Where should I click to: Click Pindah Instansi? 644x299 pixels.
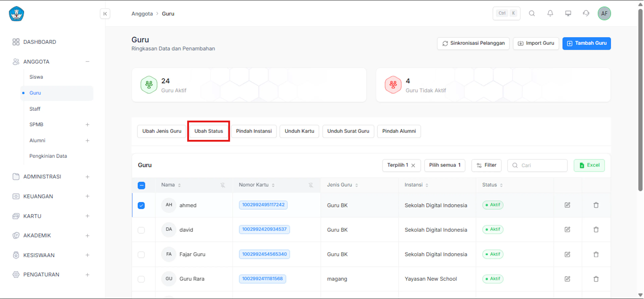click(x=254, y=131)
